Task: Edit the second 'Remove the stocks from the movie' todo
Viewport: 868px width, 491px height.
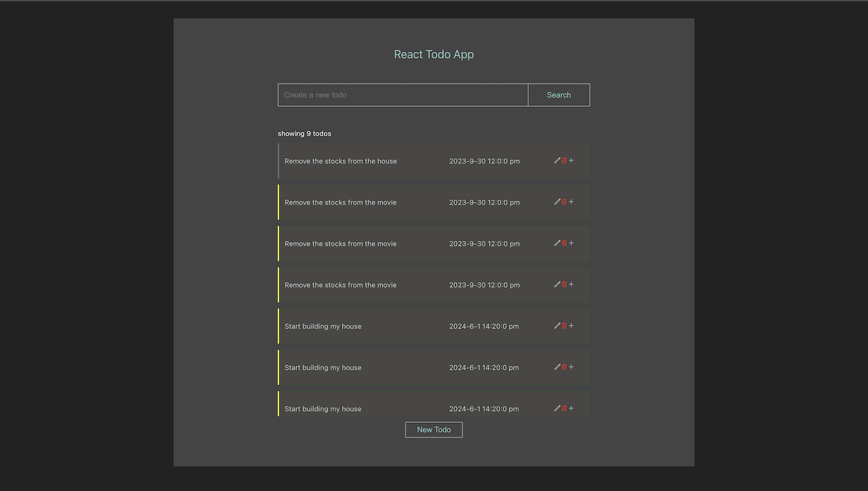Action: coord(558,243)
